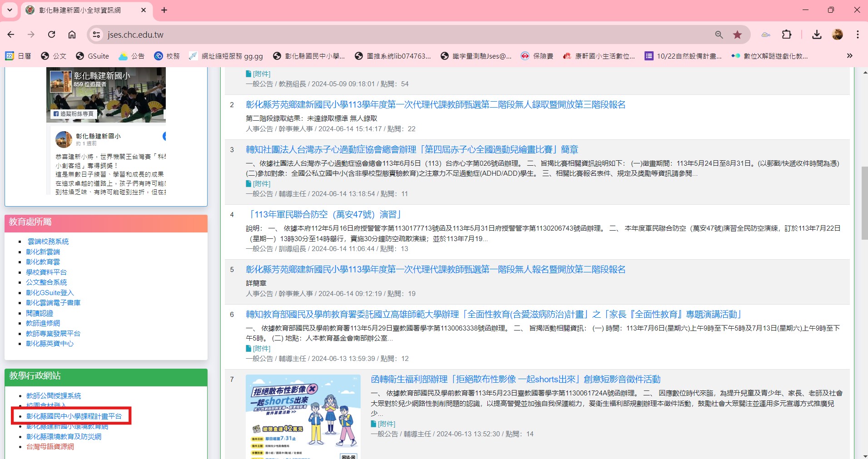
Task: Open the browser home page
Action: pyautogui.click(x=72, y=35)
